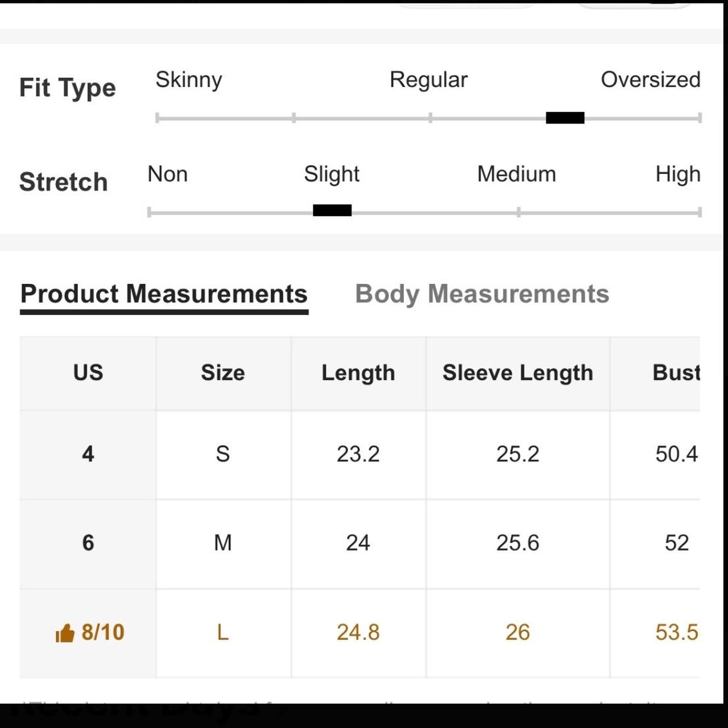Click the Medium label on Stretch scale

click(x=516, y=174)
